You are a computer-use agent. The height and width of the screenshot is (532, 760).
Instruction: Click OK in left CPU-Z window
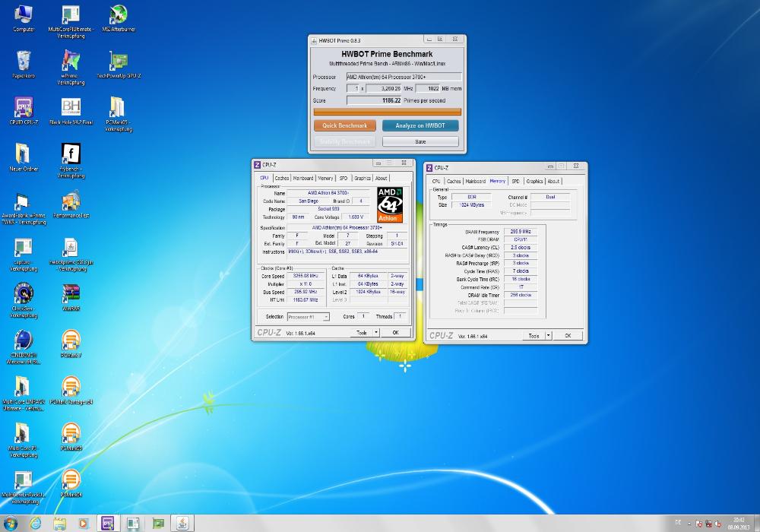[395, 332]
